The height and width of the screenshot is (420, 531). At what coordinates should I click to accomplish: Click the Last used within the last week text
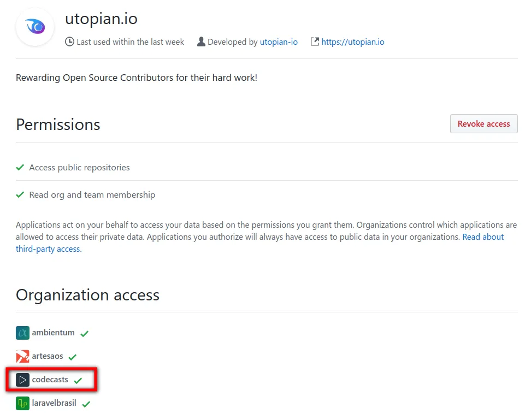click(130, 42)
